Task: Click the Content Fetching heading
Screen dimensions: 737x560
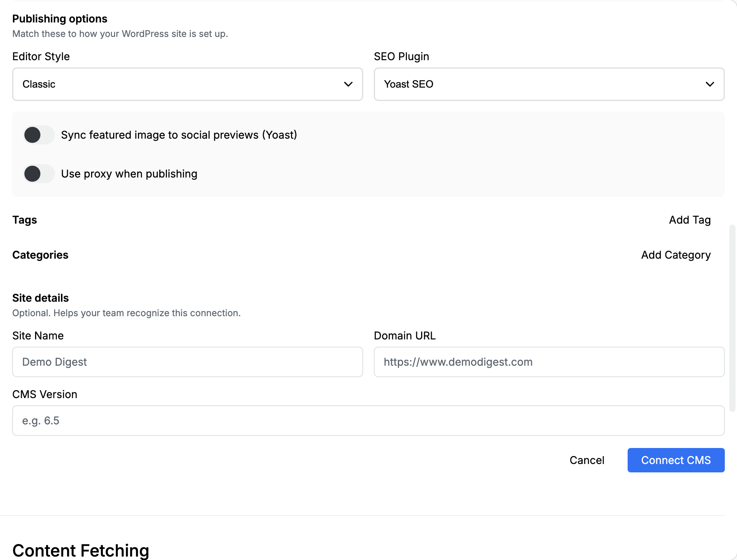Action: (x=81, y=550)
